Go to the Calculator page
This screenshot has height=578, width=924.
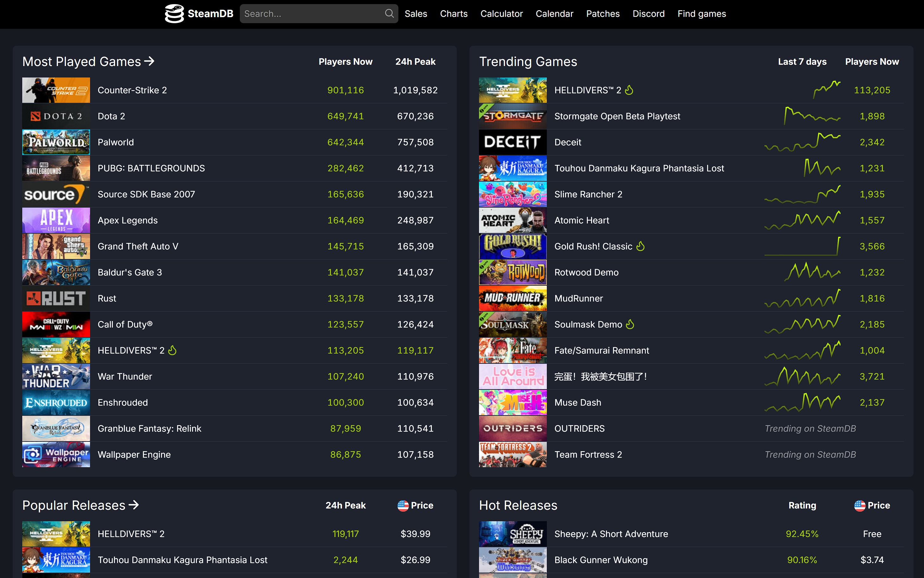coord(501,14)
